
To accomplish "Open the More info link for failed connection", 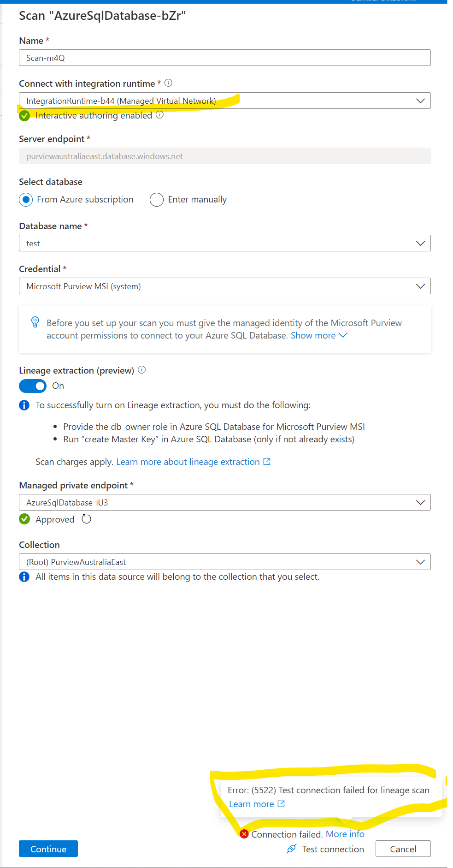I will click(345, 834).
